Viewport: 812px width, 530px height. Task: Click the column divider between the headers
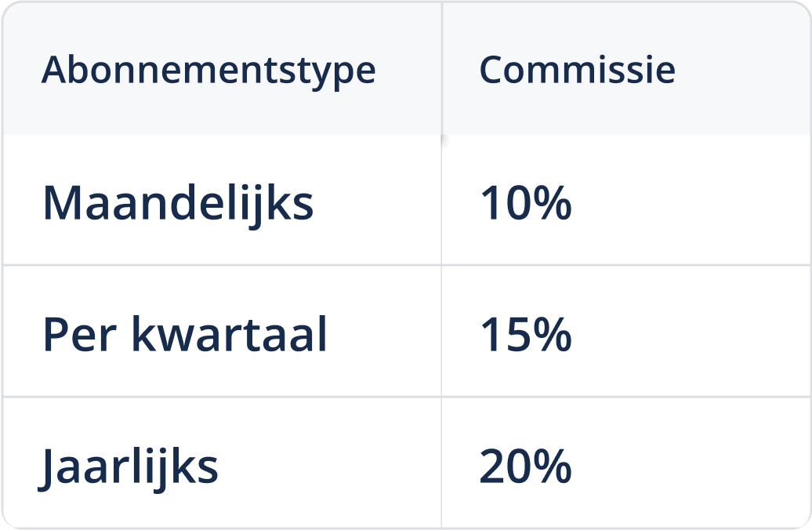coord(441,71)
